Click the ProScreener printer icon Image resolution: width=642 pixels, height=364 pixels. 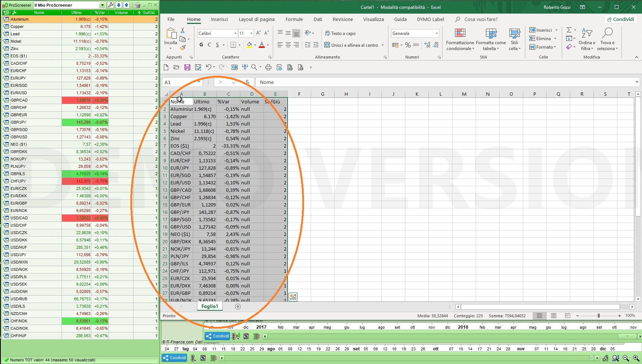click(137, 5)
